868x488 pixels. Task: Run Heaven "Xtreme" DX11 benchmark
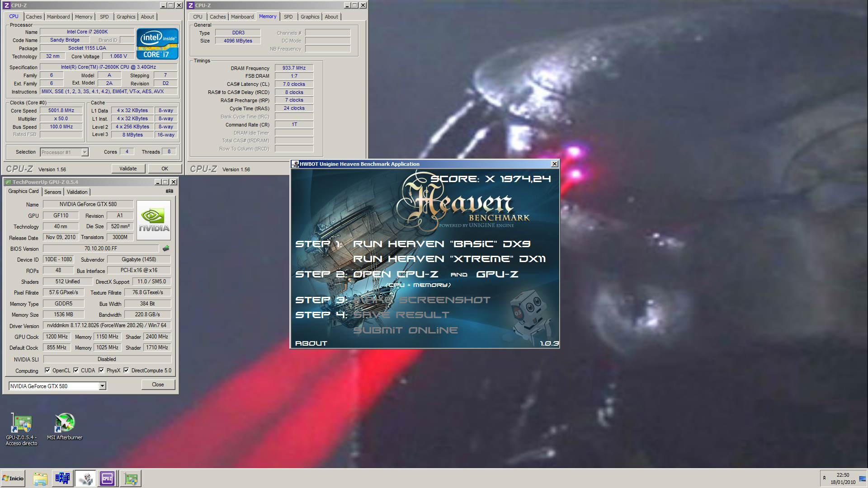tap(449, 259)
